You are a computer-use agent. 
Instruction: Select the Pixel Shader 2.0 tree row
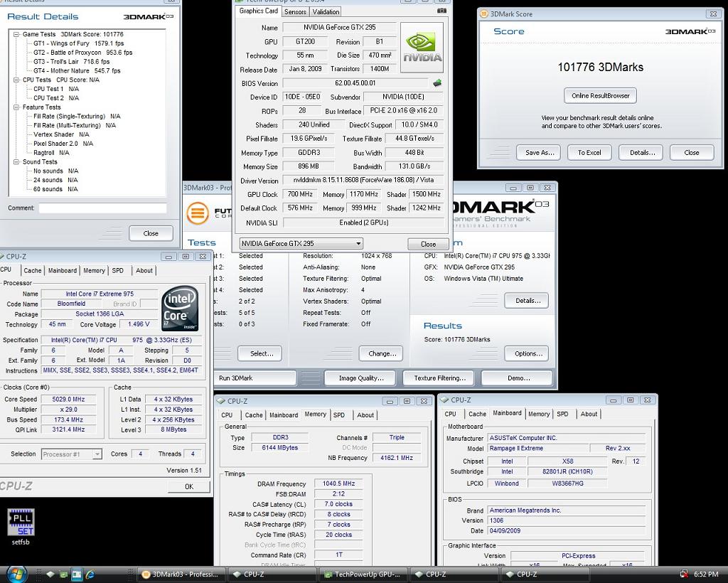[x=63, y=144]
